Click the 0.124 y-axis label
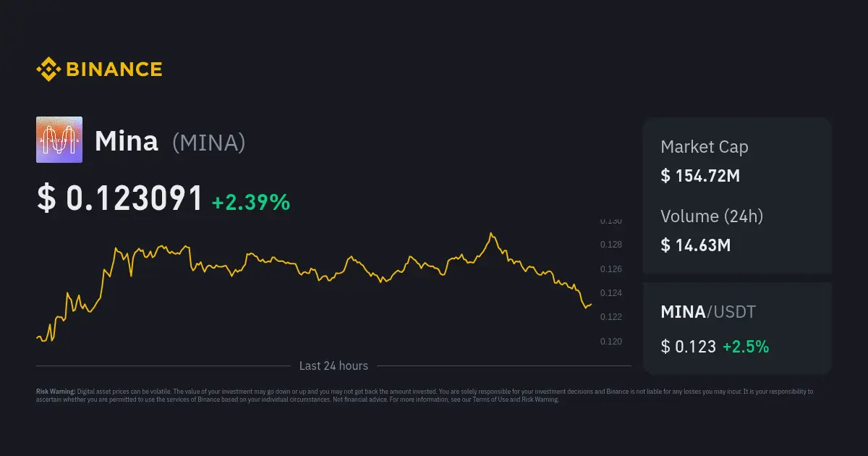 (x=611, y=293)
